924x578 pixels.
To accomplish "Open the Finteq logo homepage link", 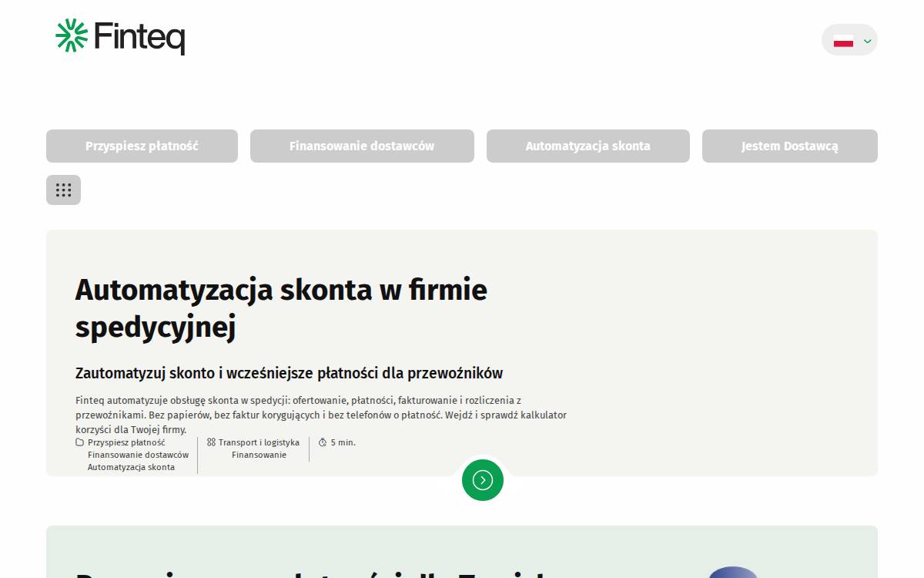I will pyautogui.click(x=120, y=36).
